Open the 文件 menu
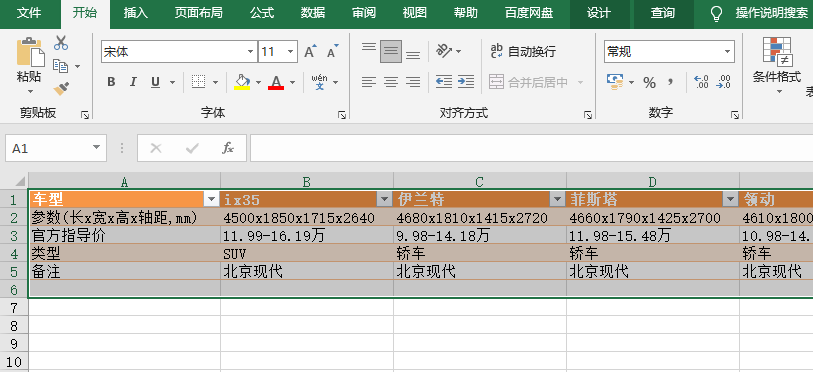The height and width of the screenshot is (372, 813). pos(29,13)
